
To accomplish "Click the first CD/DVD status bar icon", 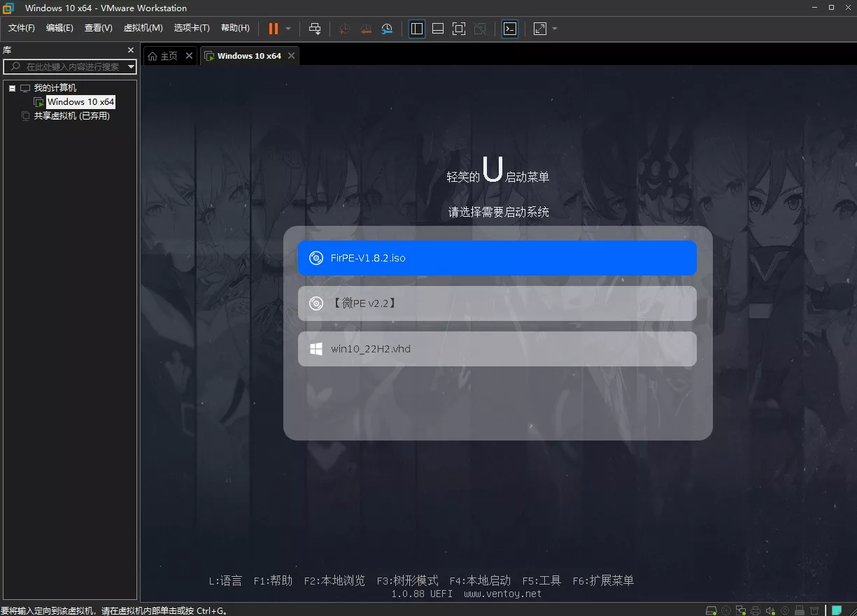I will tap(726, 610).
